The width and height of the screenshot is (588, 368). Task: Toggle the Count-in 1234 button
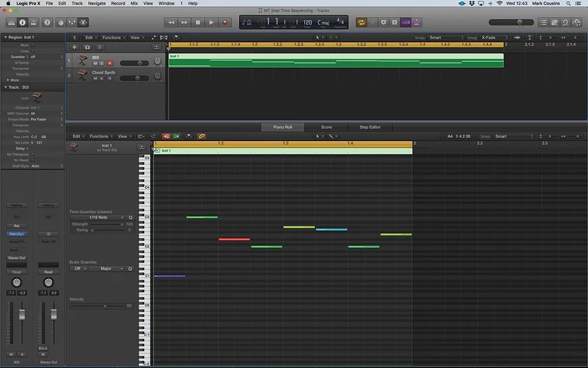tap(405, 22)
